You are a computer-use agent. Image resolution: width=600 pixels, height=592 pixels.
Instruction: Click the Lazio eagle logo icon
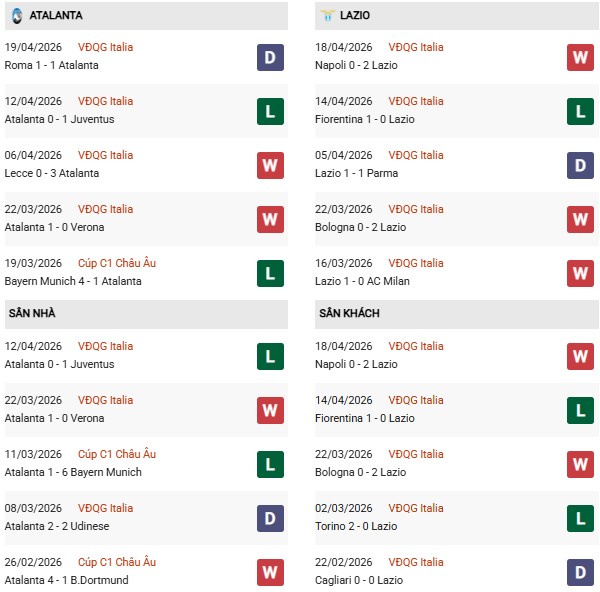326,16
